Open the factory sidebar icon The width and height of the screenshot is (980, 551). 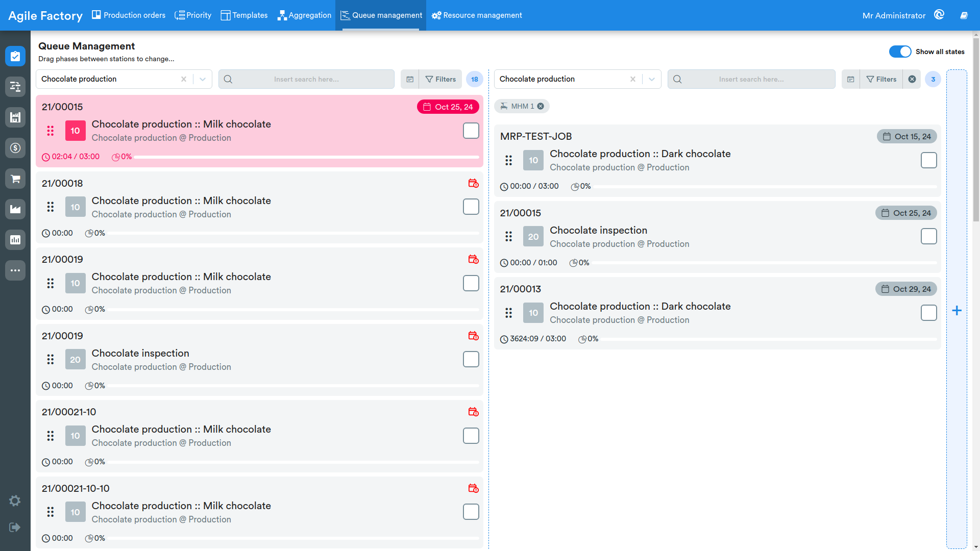[15, 209]
